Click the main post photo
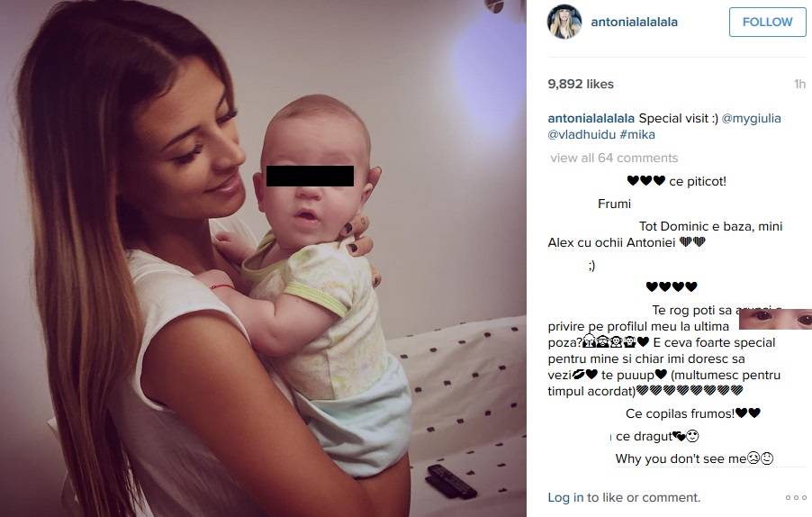This screenshot has width=812, height=517. pos(263,258)
